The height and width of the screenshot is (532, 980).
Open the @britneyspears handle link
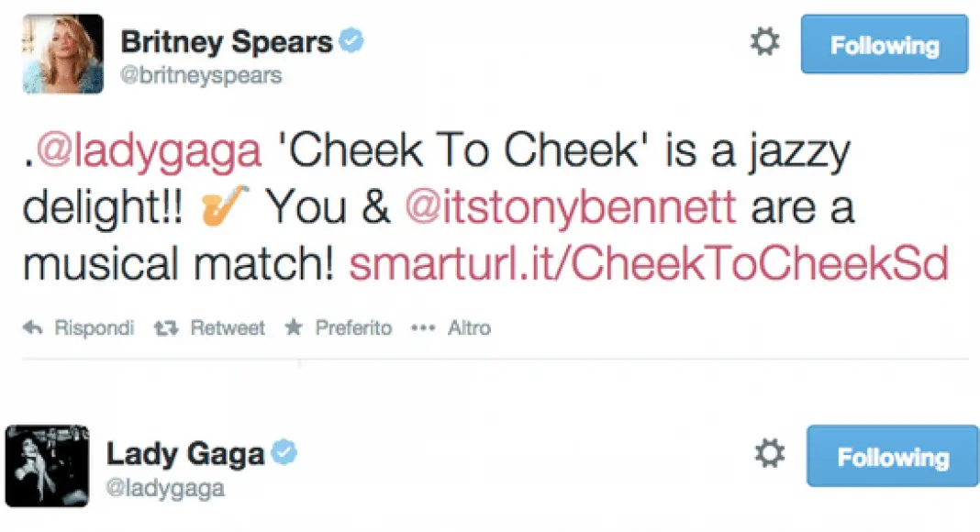pyautogui.click(x=201, y=76)
